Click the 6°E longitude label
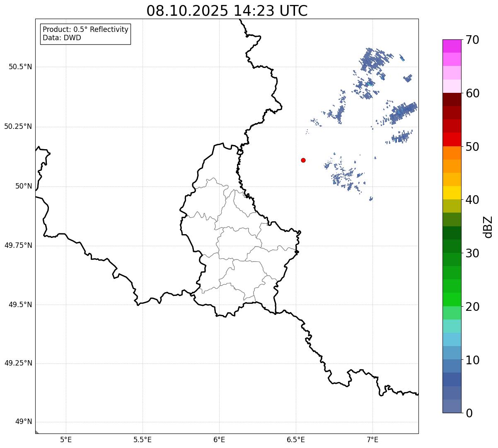The image size is (498, 448). click(x=219, y=440)
